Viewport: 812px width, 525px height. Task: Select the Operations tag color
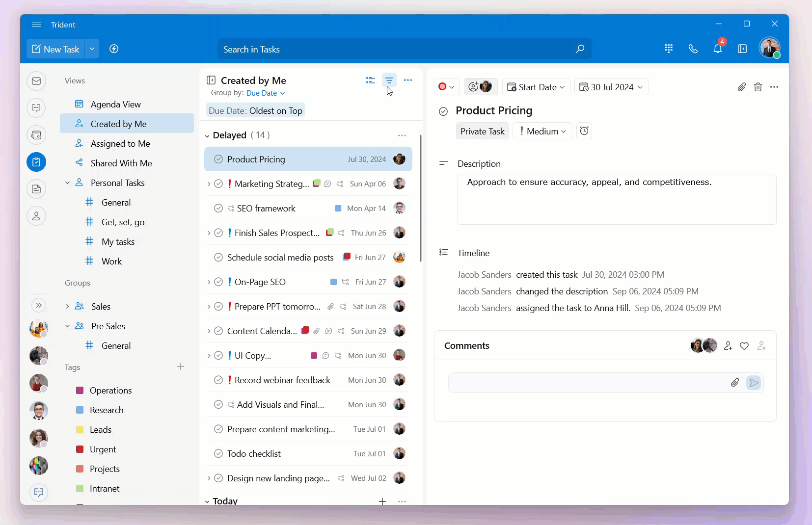click(x=80, y=391)
